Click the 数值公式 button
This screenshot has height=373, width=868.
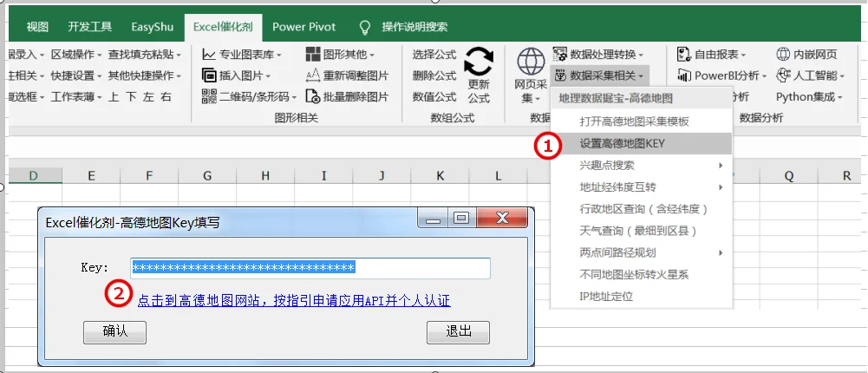click(x=434, y=97)
